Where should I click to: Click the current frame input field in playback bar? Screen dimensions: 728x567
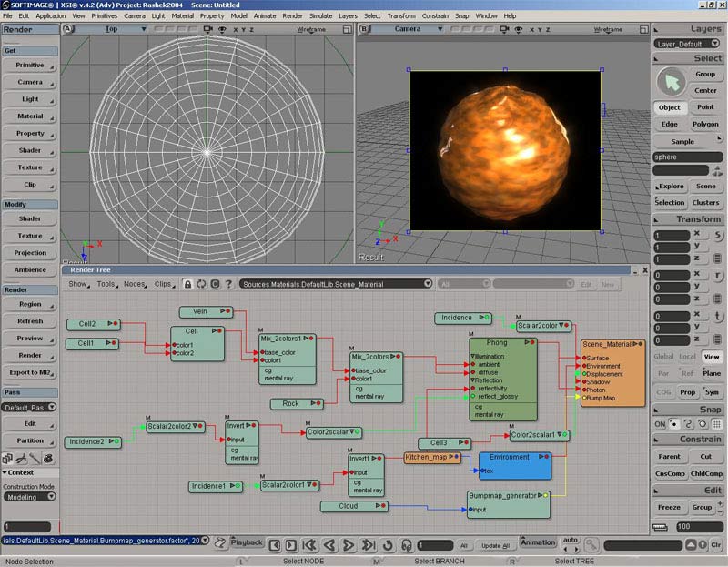(435, 545)
